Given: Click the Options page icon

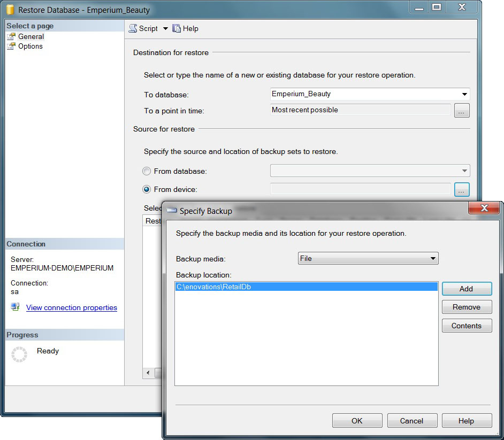Looking at the screenshot, I should pyautogui.click(x=11, y=47).
